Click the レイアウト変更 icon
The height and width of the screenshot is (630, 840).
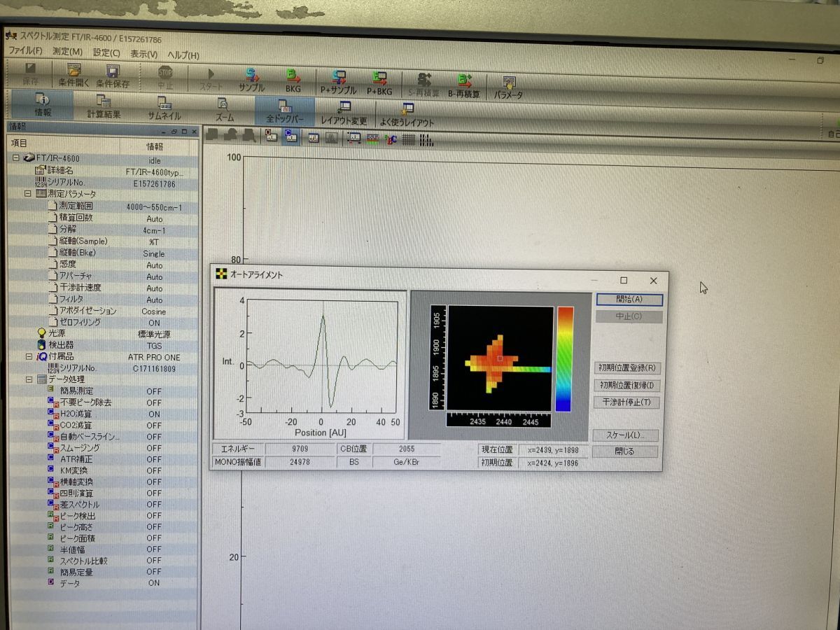[344, 113]
